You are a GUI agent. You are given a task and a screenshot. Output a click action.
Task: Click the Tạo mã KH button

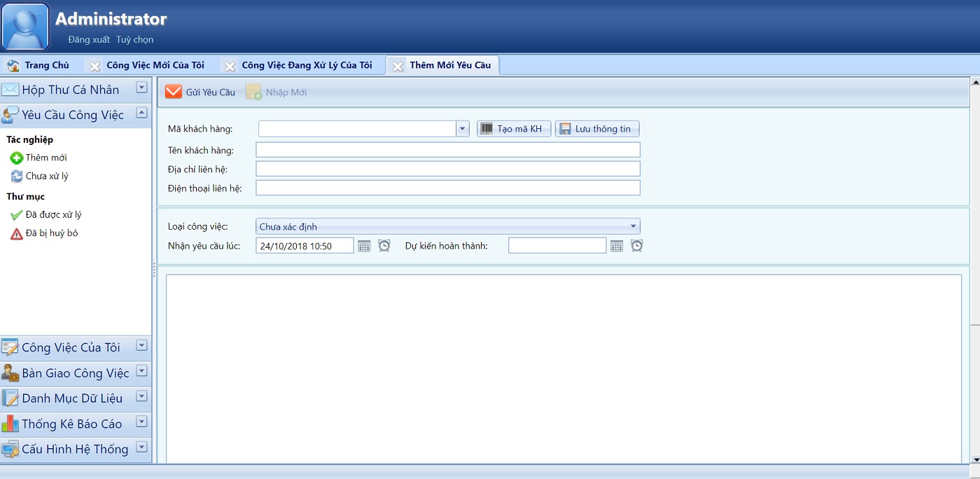coord(514,129)
